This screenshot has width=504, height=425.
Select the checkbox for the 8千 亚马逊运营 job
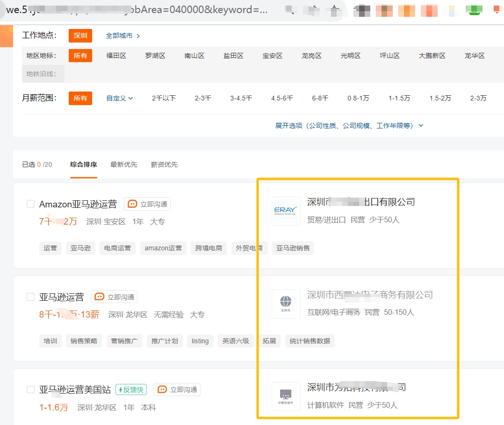[30, 297]
